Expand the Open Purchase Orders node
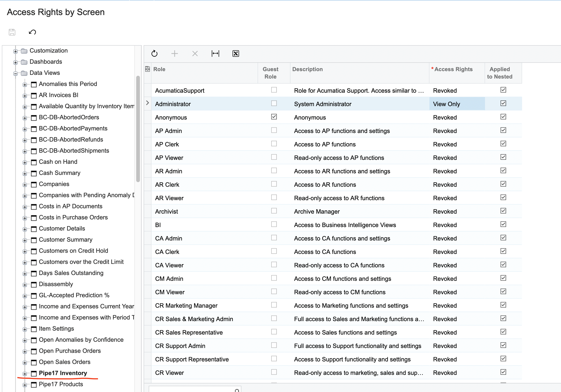 [25, 352]
